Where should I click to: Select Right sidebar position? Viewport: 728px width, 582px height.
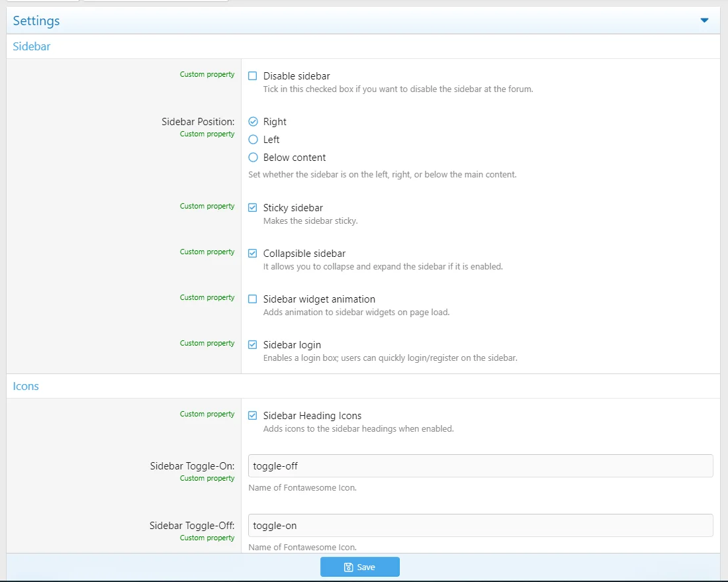point(253,122)
